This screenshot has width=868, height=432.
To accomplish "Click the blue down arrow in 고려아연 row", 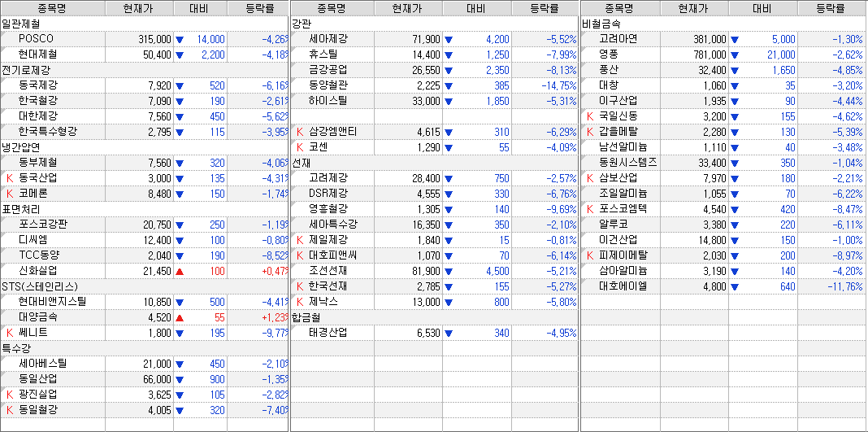I will coord(736,39).
